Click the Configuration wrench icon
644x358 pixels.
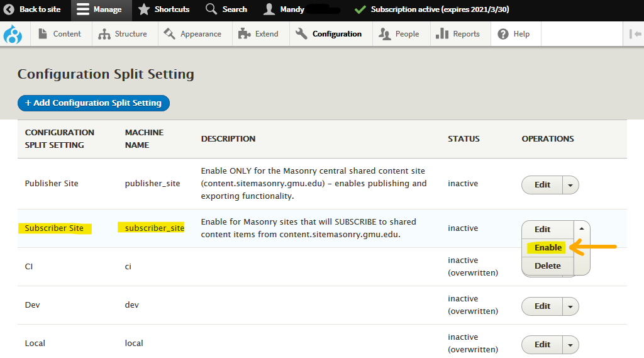pyautogui.click(x=301, y=34)
